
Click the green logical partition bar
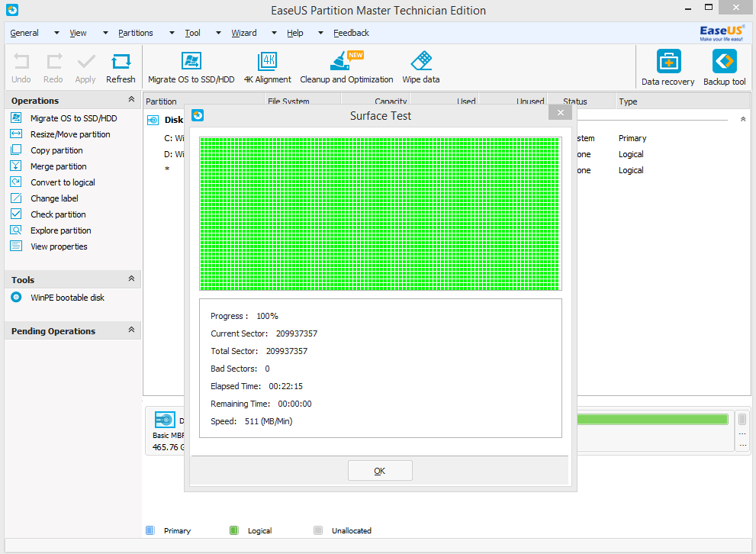coord(652,419)
